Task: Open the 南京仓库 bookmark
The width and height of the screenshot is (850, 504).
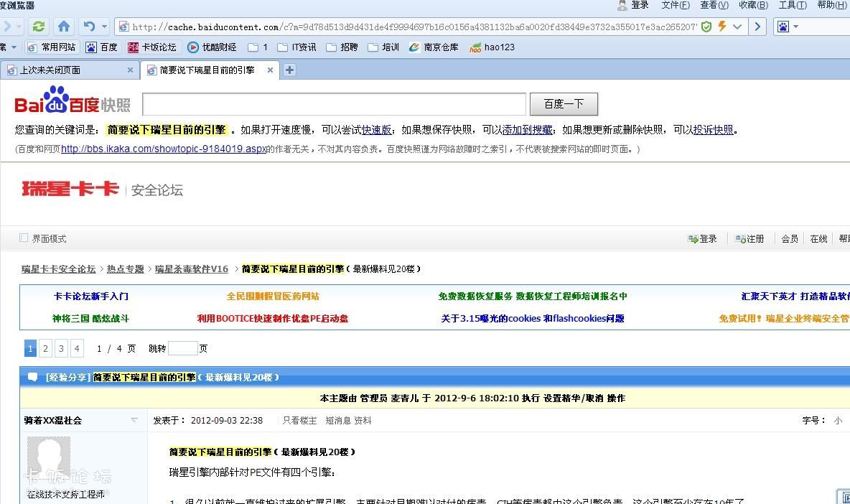Action: (434, 47)
